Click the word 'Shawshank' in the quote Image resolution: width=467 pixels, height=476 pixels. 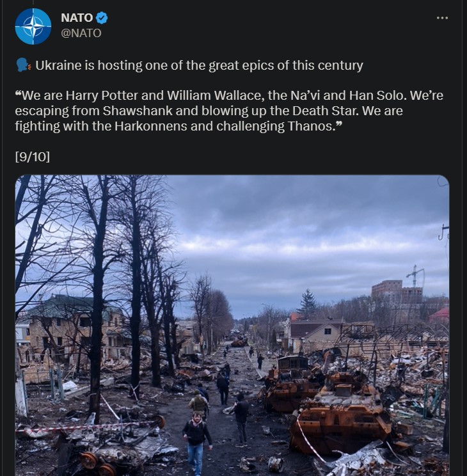[x=138, y=111]
